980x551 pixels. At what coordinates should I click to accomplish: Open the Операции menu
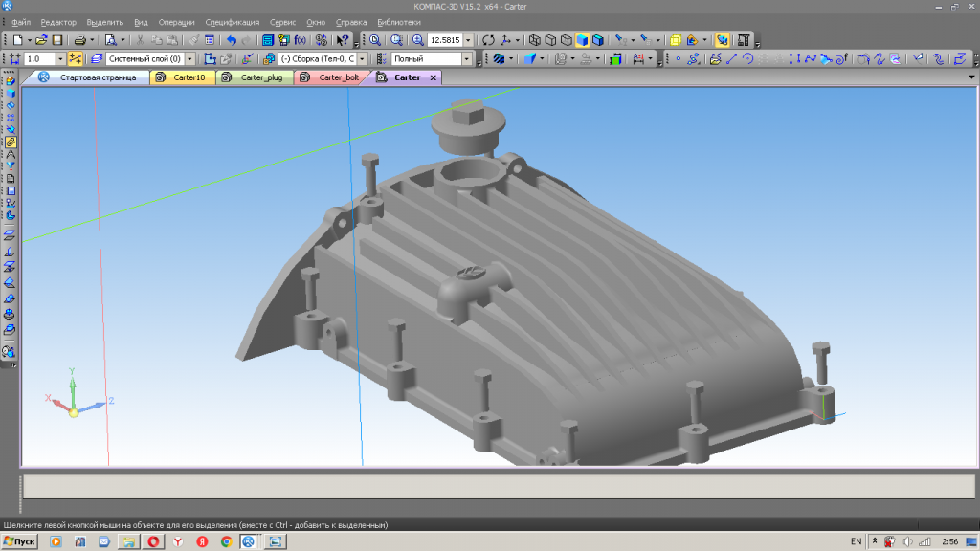(x=177, y=21)
